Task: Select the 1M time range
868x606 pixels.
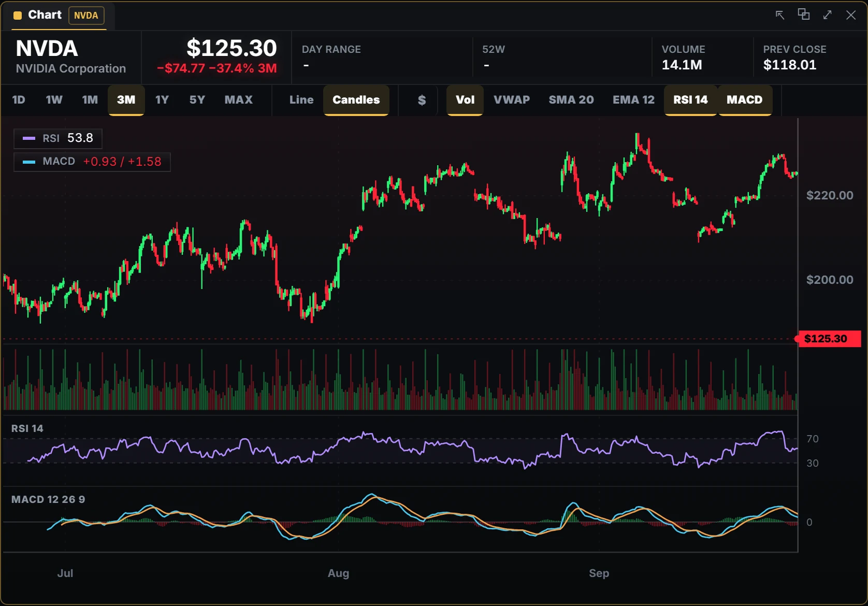Action: [90, 99]
